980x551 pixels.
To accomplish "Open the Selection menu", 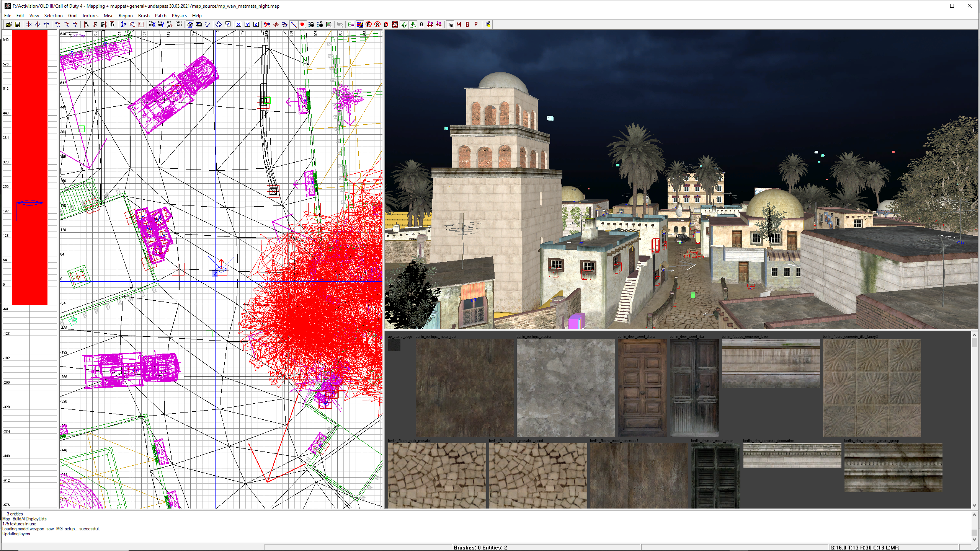I will [x=53, y=16].
